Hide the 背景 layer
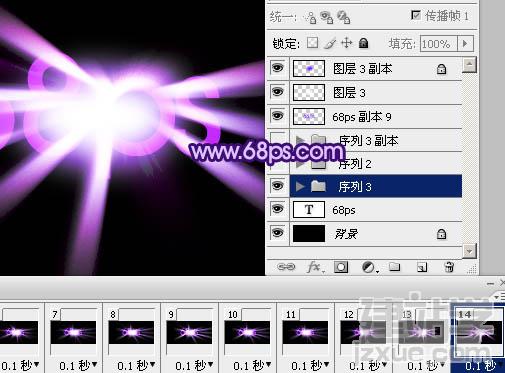 [x=278, y=233]
